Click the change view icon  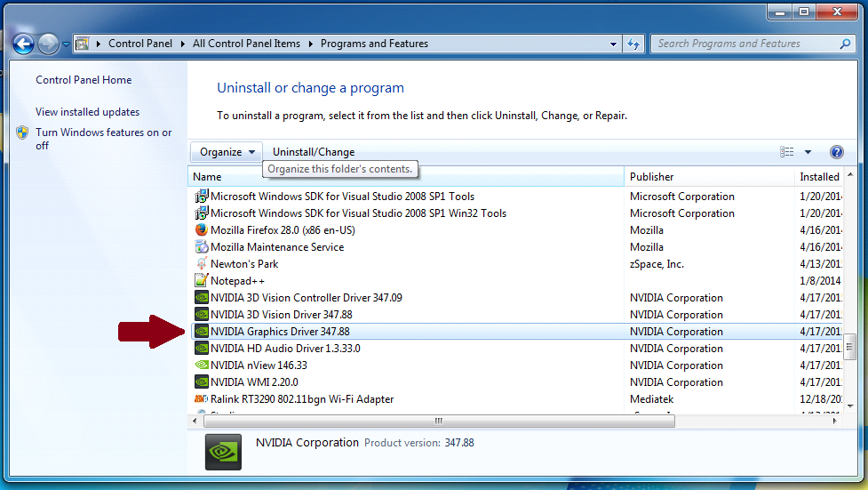[786, 152]
